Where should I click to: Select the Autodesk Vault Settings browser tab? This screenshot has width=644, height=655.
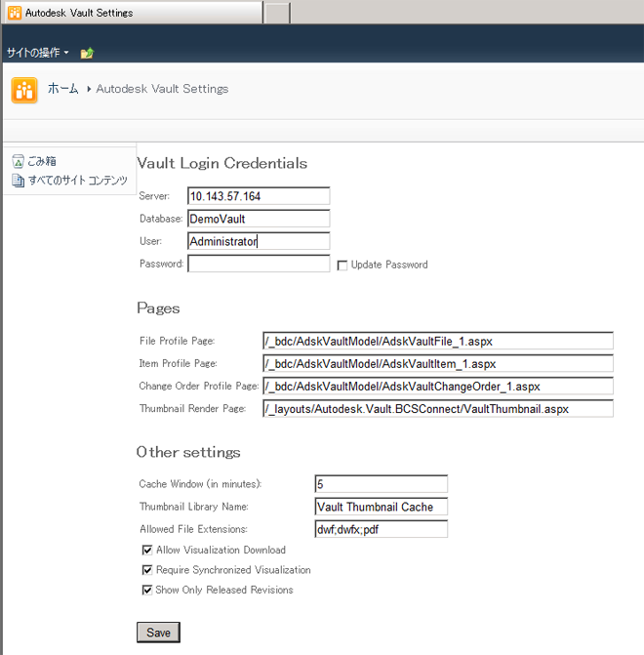(133, 13)
